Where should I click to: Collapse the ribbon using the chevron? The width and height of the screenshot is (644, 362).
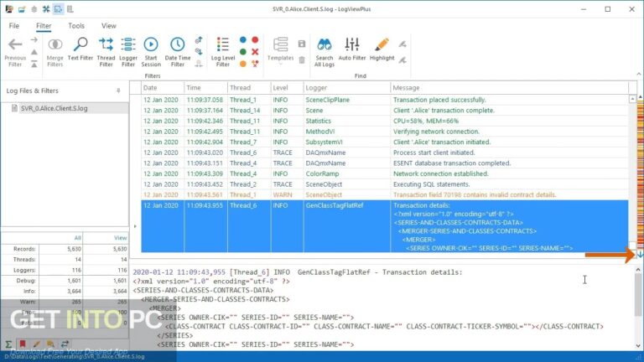(639, 74)
